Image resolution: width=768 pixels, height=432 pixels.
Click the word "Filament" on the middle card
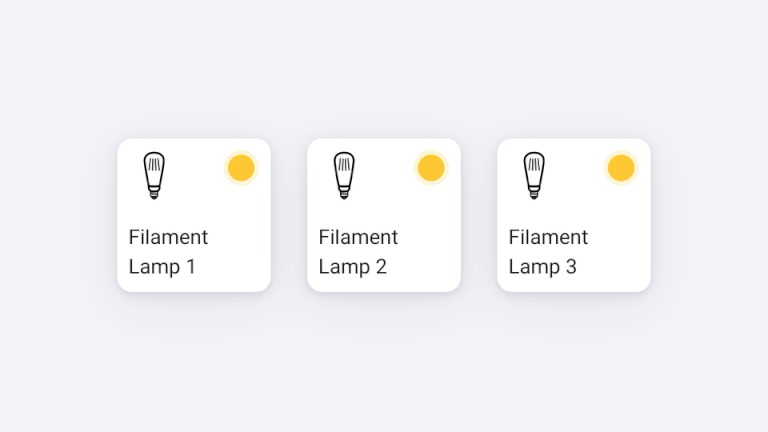pyautogui.click(x=358, y=237)
